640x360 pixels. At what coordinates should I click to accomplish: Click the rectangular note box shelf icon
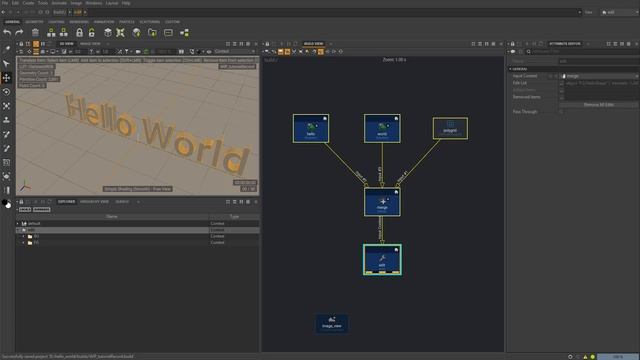(168, 32)
